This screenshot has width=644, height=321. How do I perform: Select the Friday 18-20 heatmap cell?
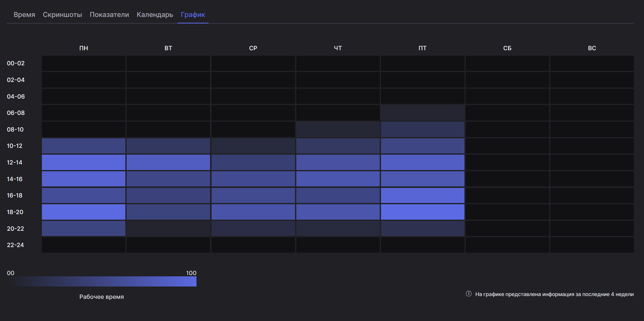[423, 212]
